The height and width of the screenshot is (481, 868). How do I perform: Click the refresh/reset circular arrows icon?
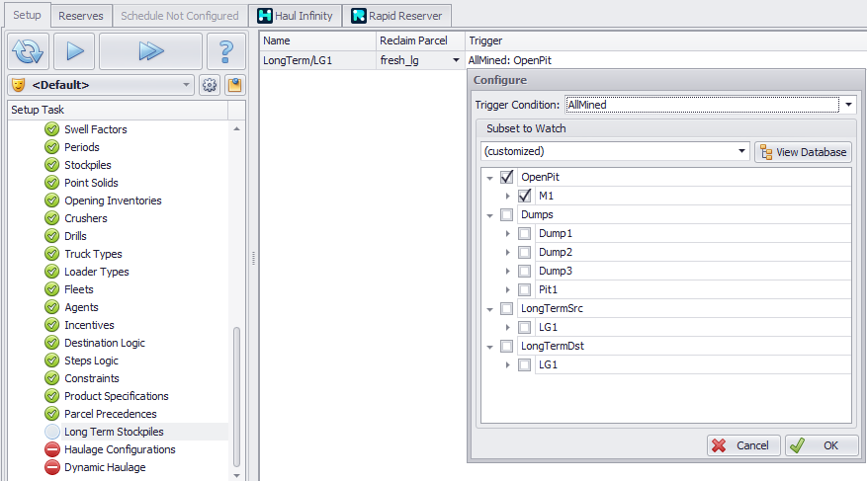pyautogui.click(x=28, y=50)
